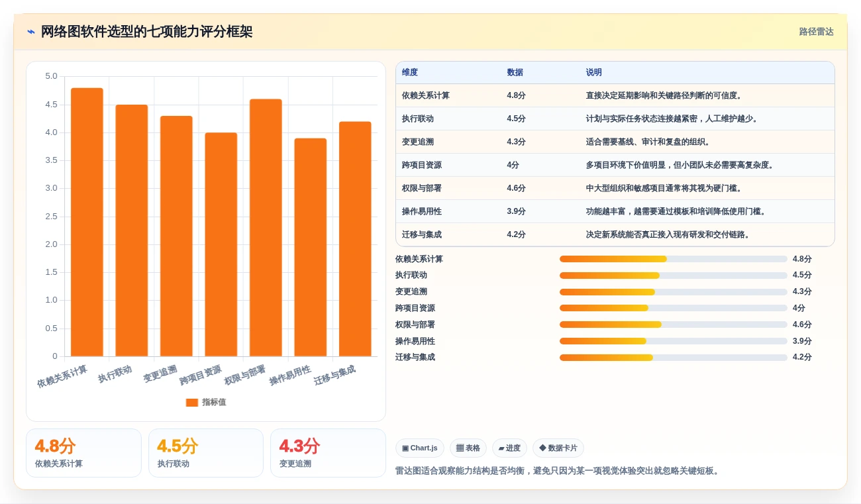Click table cell 权限与部署
The height and width of the screenshot is (504, 861).
click(422, 188)
